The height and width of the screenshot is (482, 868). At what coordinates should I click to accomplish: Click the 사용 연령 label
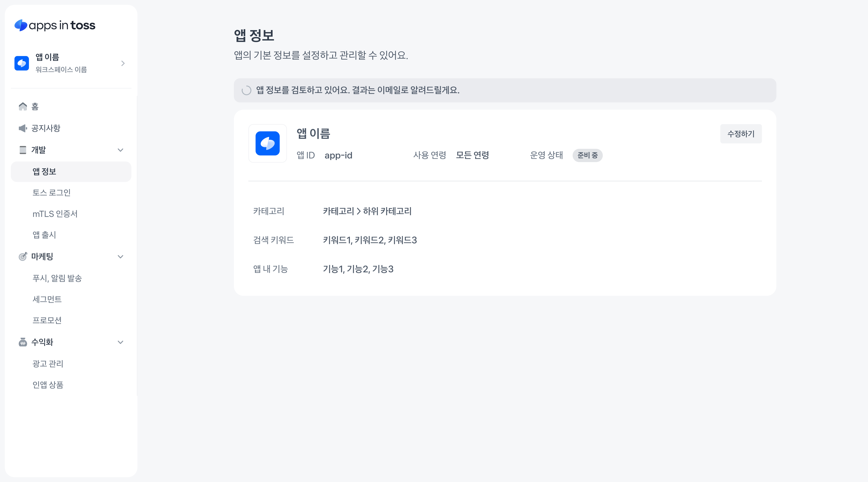point(430,155)
